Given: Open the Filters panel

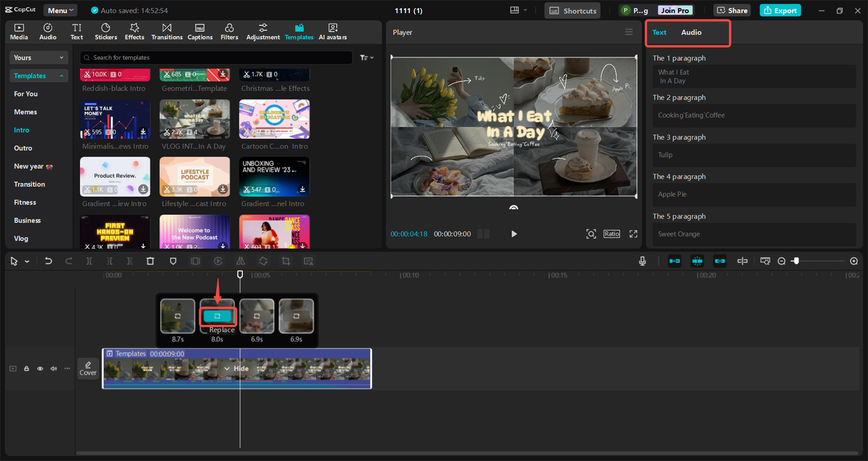Looking at the screenshot, I should tap(229, 32).
